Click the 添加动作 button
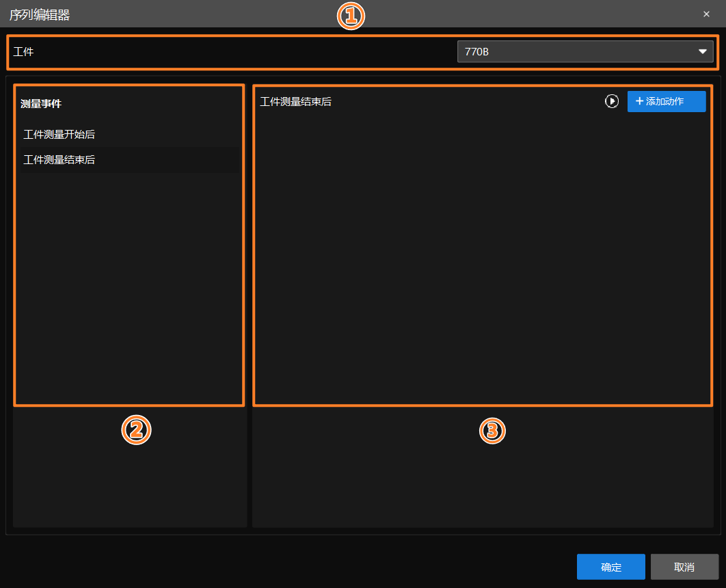 667,101
